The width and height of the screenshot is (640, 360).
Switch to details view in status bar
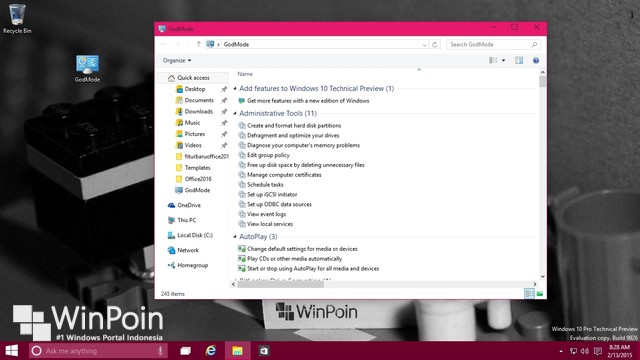click(x=529, y=293)
